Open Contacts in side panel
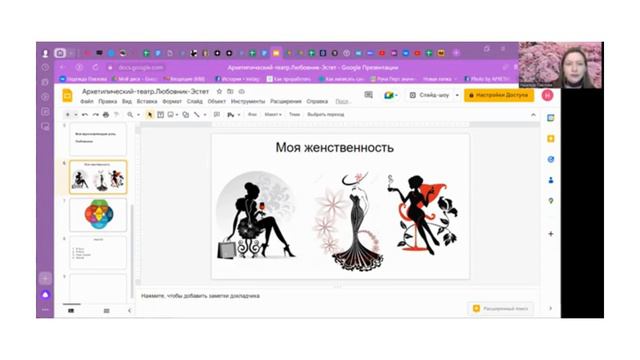 coord(551,180)
